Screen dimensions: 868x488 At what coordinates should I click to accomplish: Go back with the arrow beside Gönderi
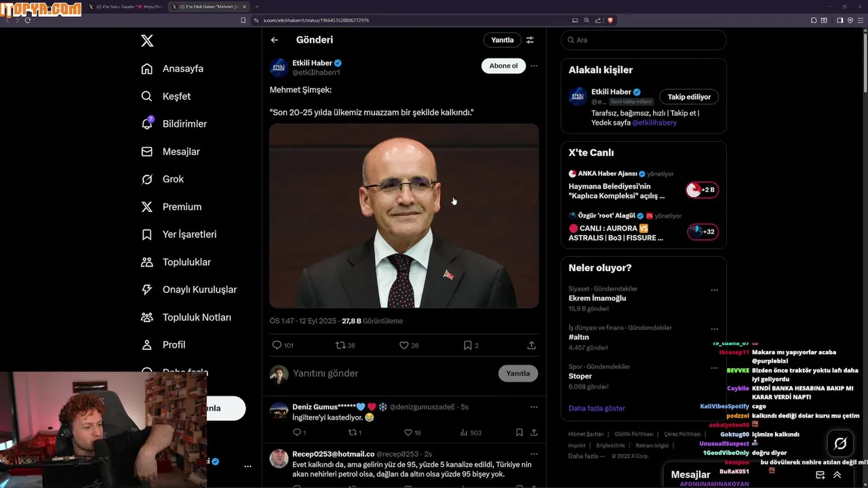coord(275,40)
